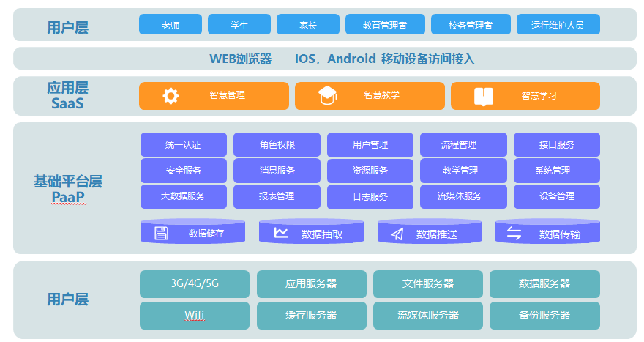Click the 基础平台层 PaaP label
Image resolution: width=644 pixels, height=342 pixels.
(x=67, y=188)
